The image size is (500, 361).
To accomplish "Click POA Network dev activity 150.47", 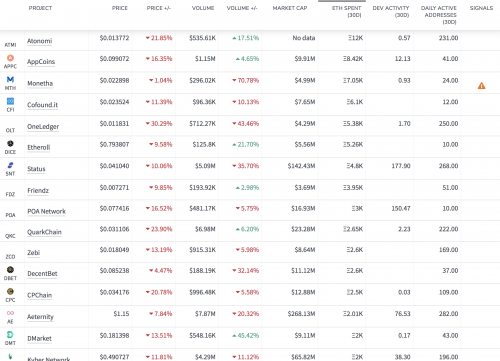I will pos(401,209).
